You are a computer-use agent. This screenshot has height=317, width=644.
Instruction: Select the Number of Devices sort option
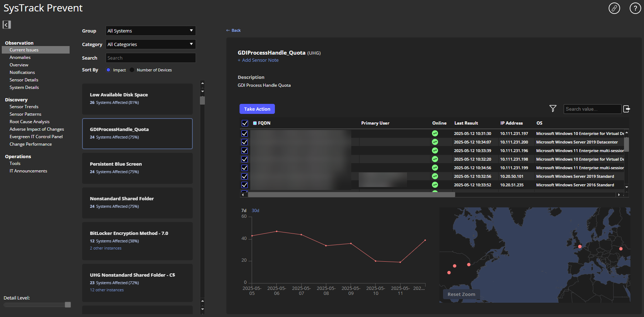coord(132,70)
